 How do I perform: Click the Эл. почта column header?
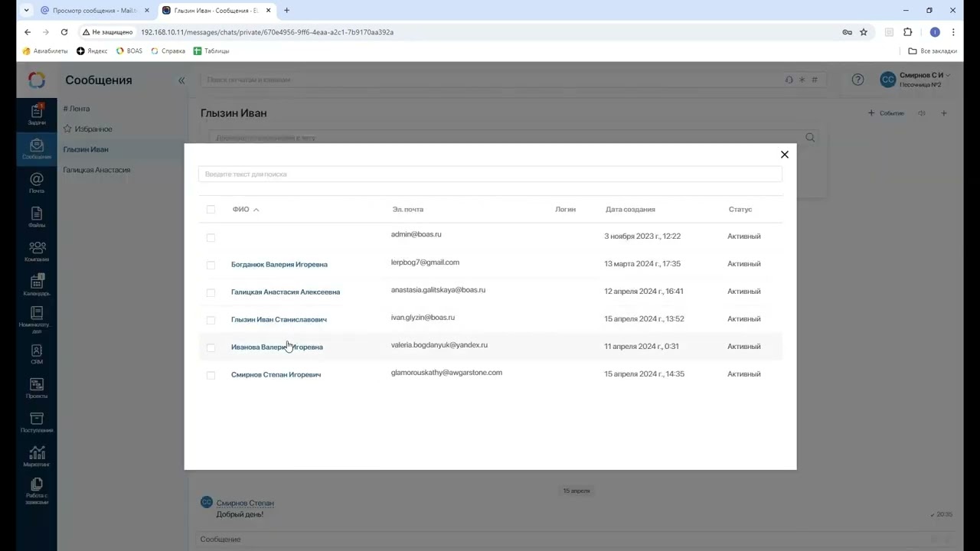(407, 209)
